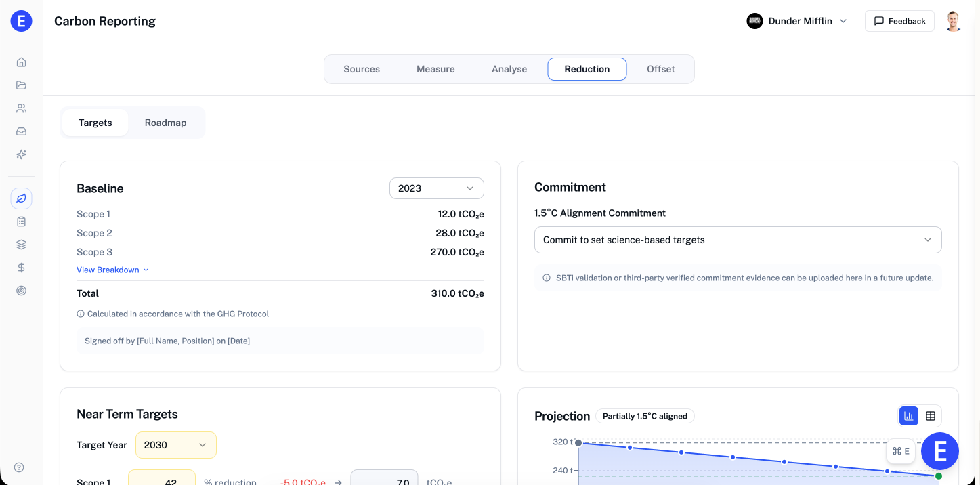Switch to the Roadmap sub-tab
This screenshot has height=485, width=980.
pos(166,123)
